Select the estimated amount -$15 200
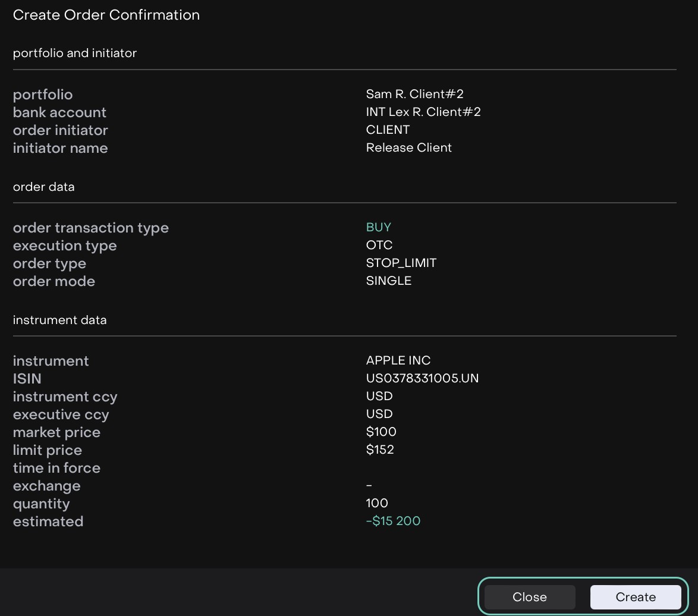The width and height of the screenshot is (698, 616). (x=393, y=521)
